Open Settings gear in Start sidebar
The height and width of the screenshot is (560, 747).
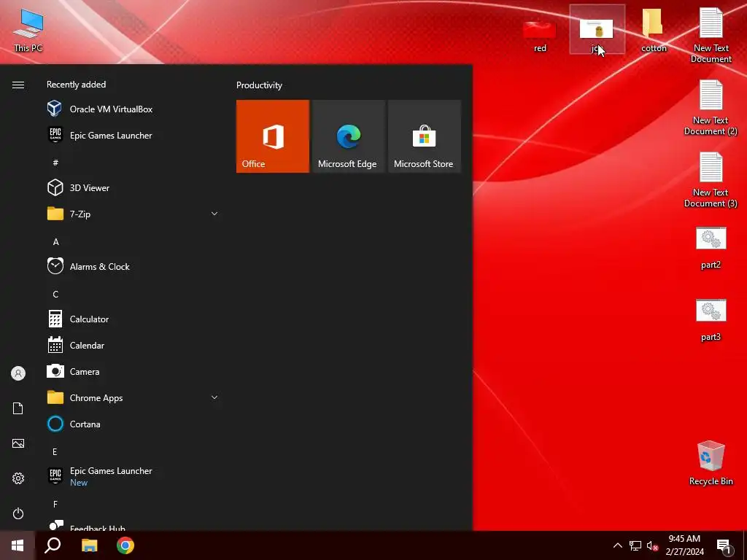[x=18, y=478]
